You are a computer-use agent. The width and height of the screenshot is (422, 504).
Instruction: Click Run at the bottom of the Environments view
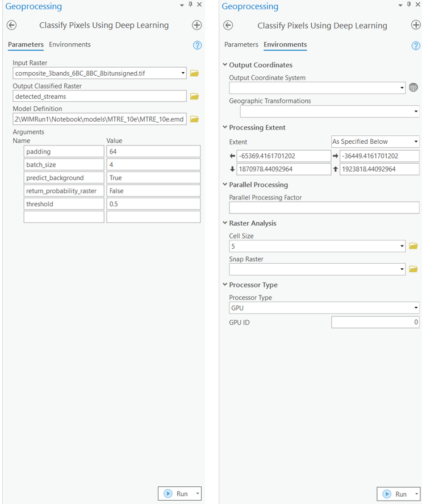coord(395,494)
